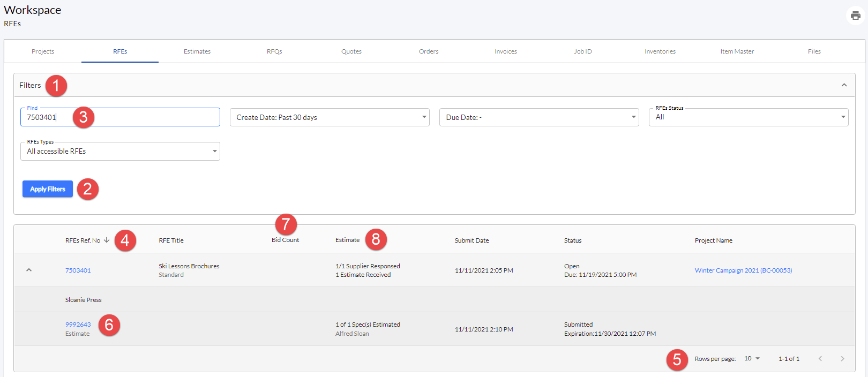Switch to RFEs tab
This screenshot has height=377, width=868.
(x=120, y=51)
